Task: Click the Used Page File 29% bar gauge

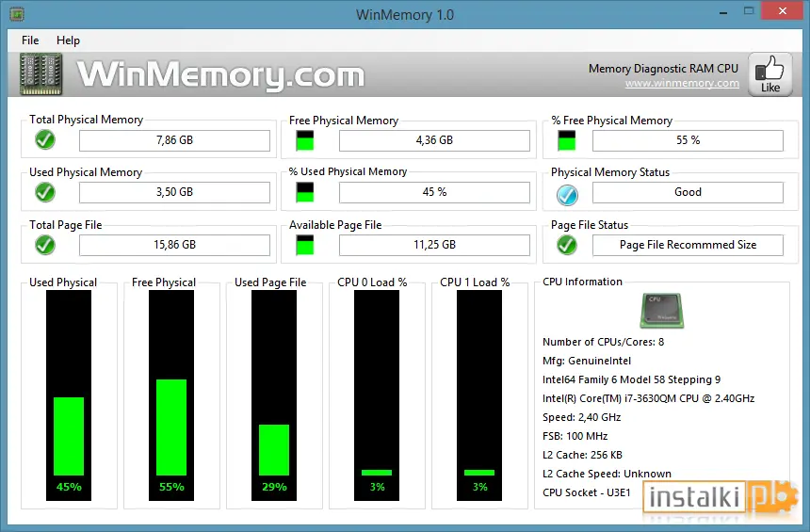Action: click(x=274, y=395)
